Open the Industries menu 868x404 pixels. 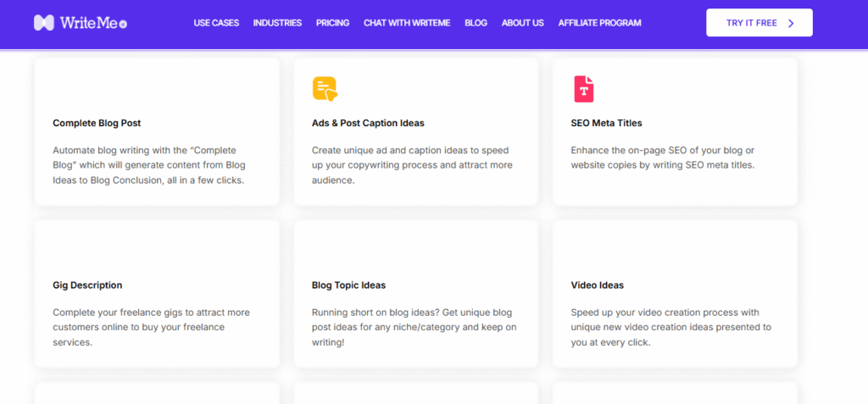277,23
